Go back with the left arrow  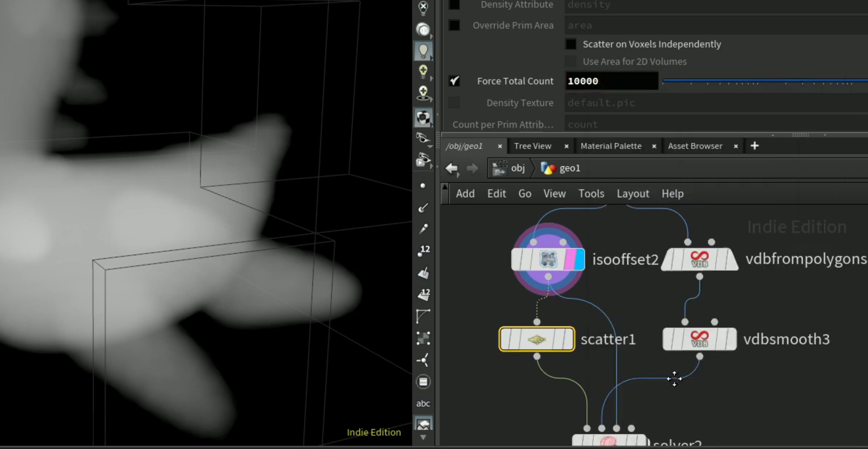click(452, 168)
